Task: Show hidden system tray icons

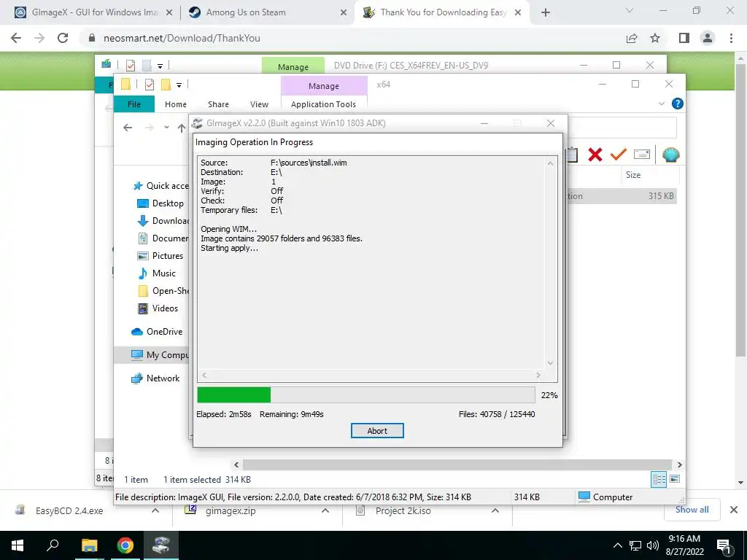Action: pos(617,545)
